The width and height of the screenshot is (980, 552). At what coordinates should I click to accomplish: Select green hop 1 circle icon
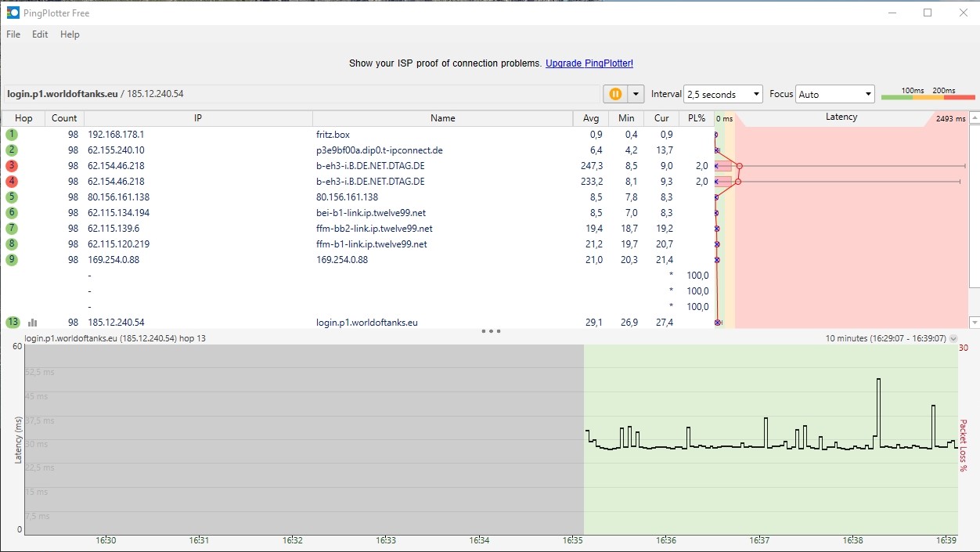(x=12, y=135)
